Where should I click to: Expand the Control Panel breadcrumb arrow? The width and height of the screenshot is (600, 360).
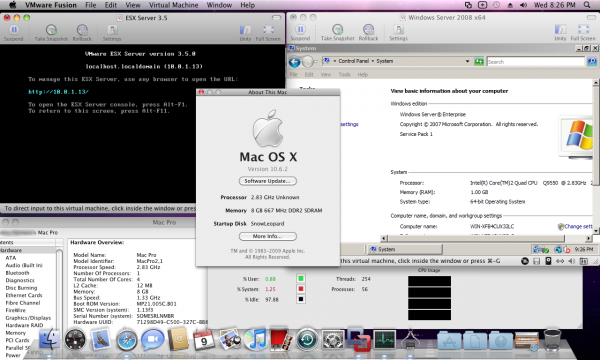coord(373,61)
